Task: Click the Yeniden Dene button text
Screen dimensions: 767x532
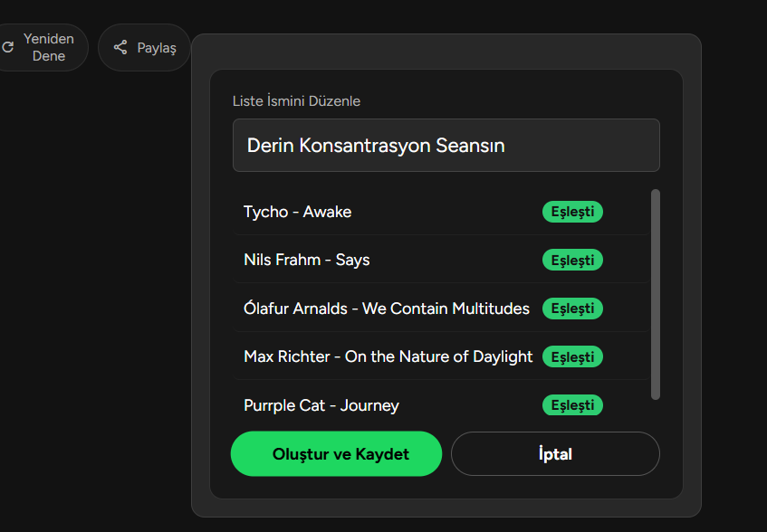Action: point(48,47)
